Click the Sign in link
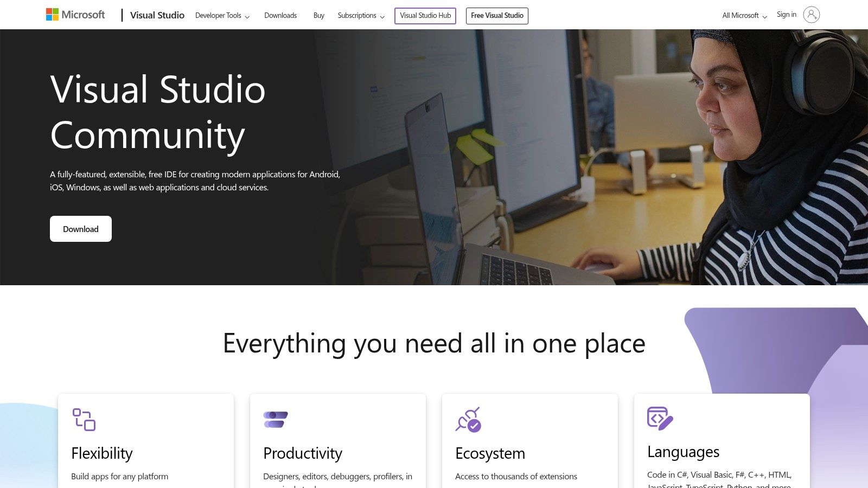This screenshot has height=488, width=868. pos(787,15)
